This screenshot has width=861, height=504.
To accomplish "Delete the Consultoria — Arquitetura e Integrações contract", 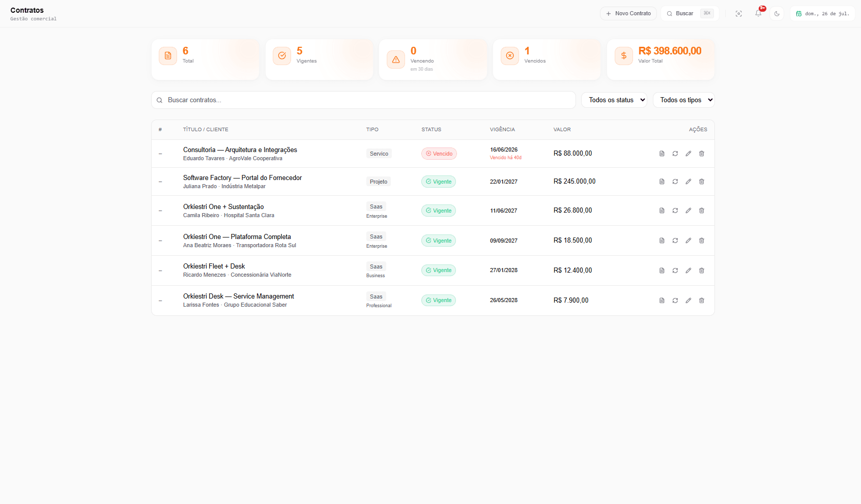I will tap(701, 154).
